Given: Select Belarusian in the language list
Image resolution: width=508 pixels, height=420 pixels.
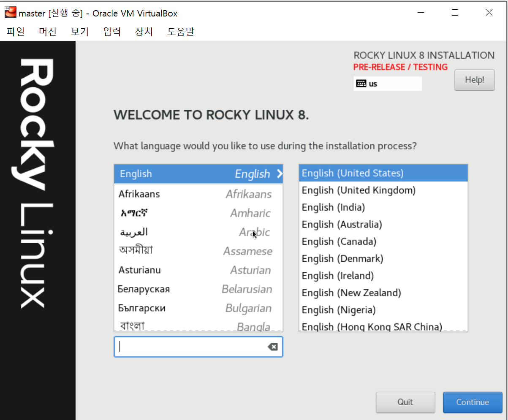Looking at the screenshot, I should (198, 289).
